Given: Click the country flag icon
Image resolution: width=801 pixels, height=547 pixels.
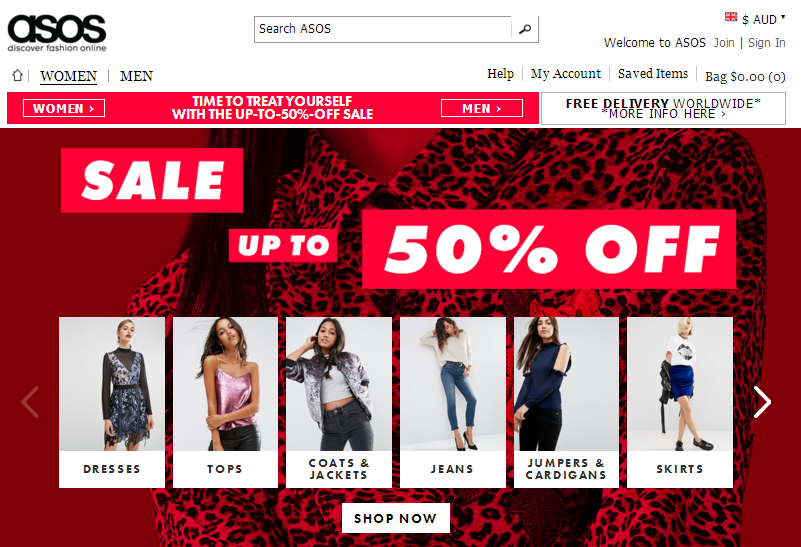Looking at the screenshot, I should [x=731, y=17].
